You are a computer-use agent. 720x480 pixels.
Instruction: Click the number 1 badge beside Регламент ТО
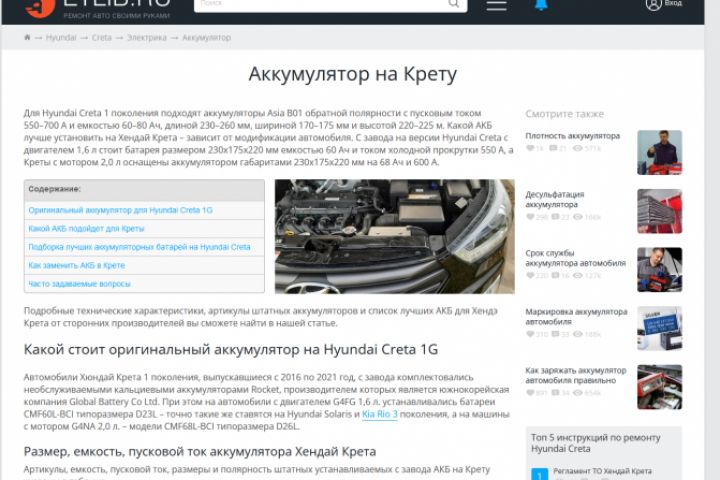[540, 474]
